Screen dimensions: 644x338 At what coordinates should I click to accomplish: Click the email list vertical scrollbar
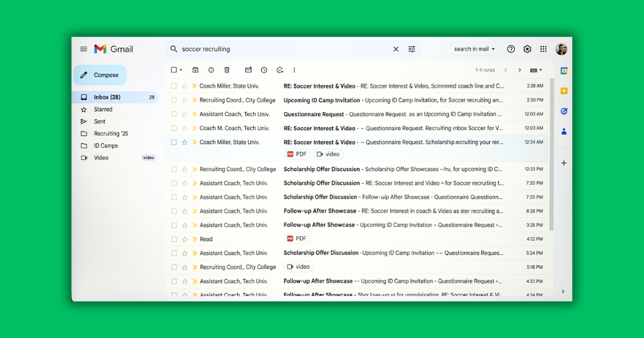tap(551, 156)
